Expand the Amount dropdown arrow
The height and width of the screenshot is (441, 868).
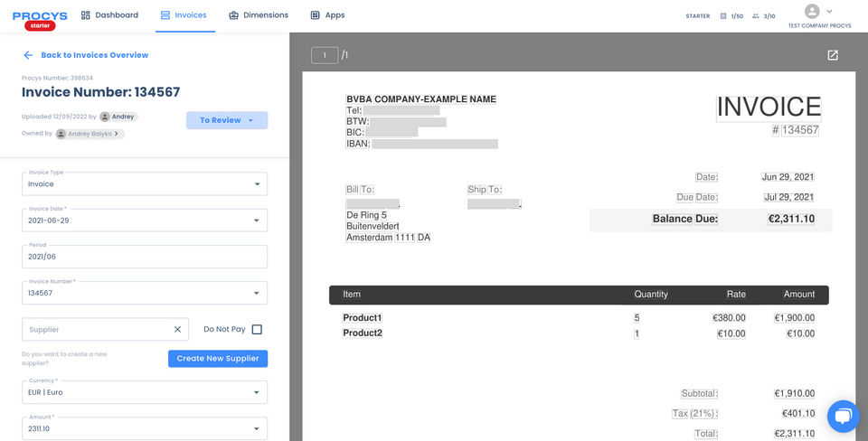click(256, 428)
